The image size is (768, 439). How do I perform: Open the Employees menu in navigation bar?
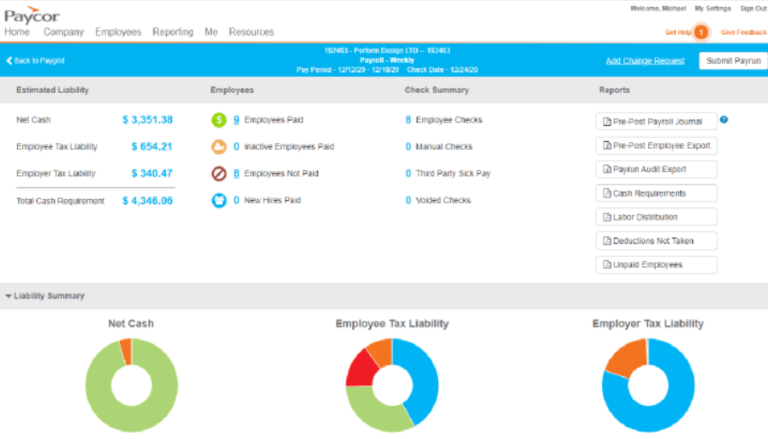click(x=118, y=32)
